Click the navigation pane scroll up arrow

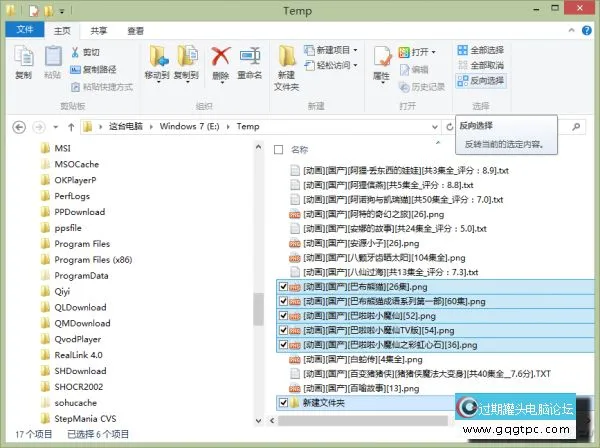pos(259,147)
